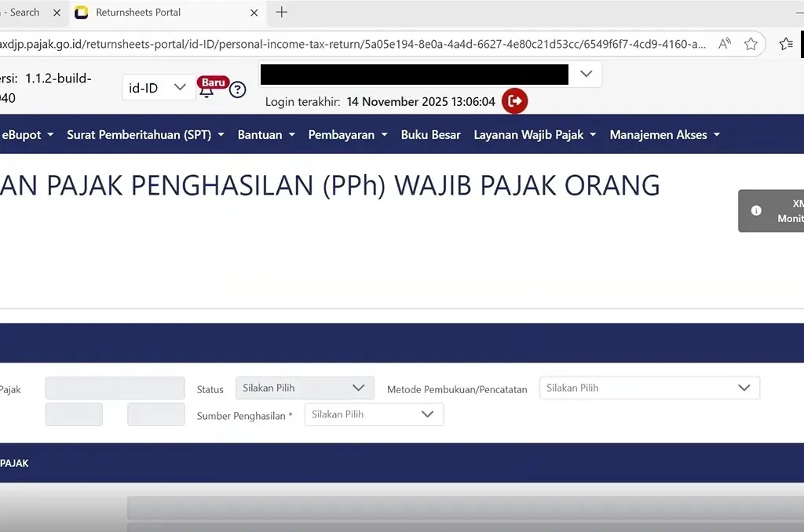
Task: Open a new browser tab
Action: click(281, 13)
